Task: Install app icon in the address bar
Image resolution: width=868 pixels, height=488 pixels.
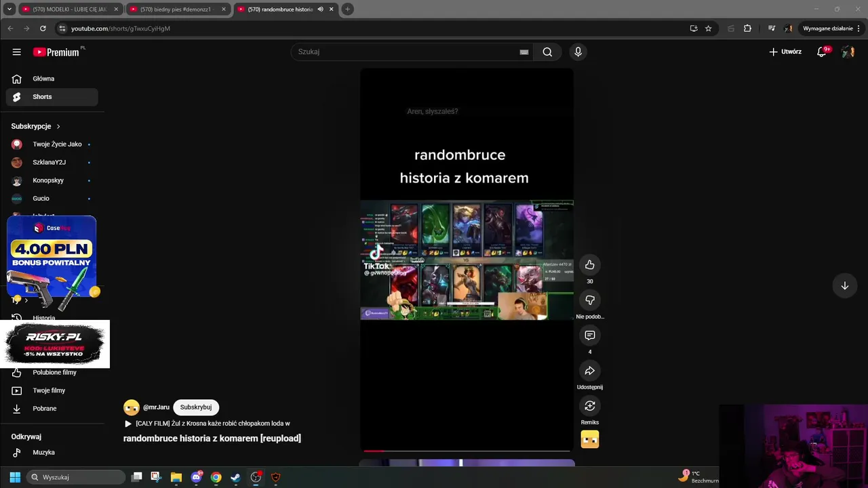Action: coord(694,28)
